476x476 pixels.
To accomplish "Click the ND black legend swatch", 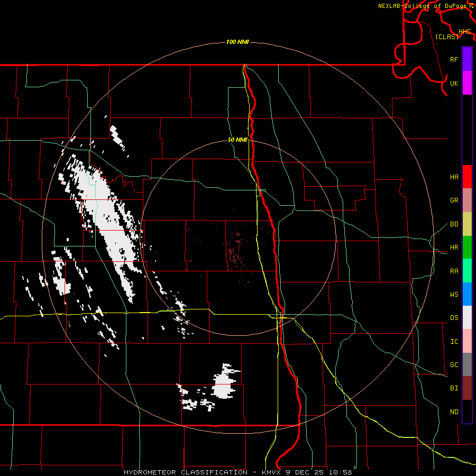I will 467,411.
